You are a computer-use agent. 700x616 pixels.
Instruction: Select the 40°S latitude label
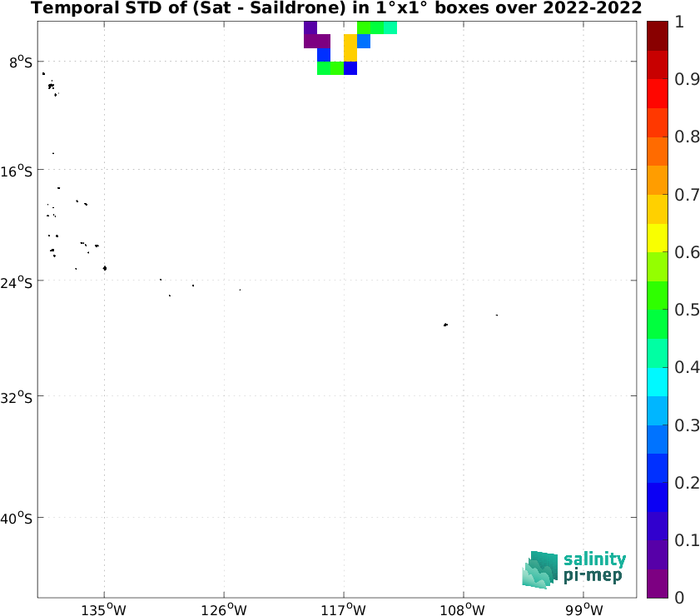click(x=17, y=519)
